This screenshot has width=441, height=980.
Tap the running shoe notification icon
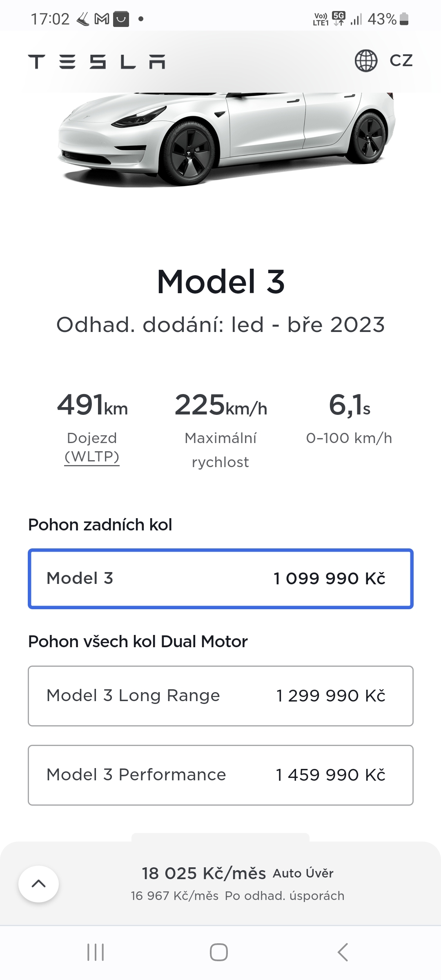click(x=83, y=19)
